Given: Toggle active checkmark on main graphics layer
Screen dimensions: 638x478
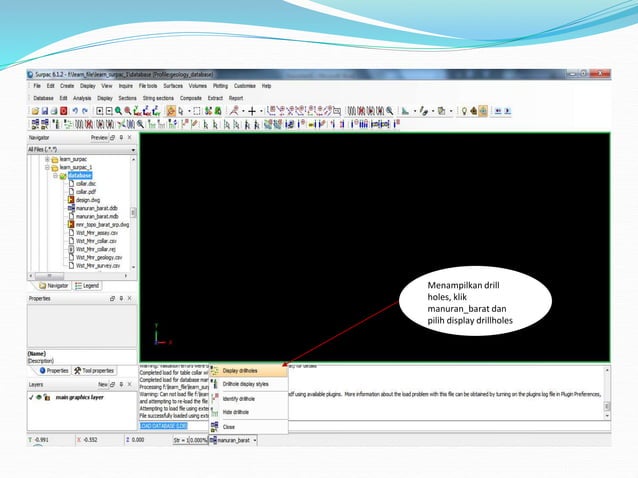Looking at the screenshot, I should click(x=32, y=398).
